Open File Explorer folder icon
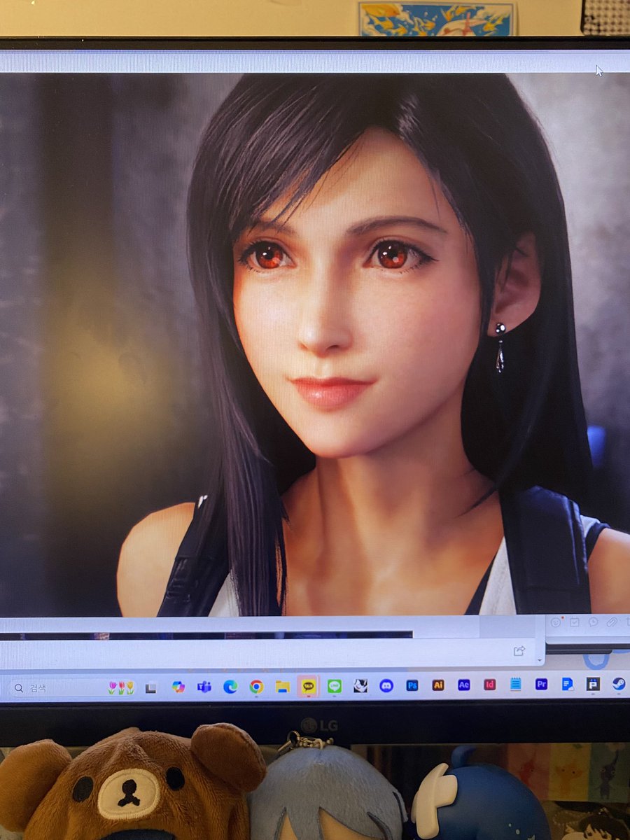 click(x=282, y=687)
